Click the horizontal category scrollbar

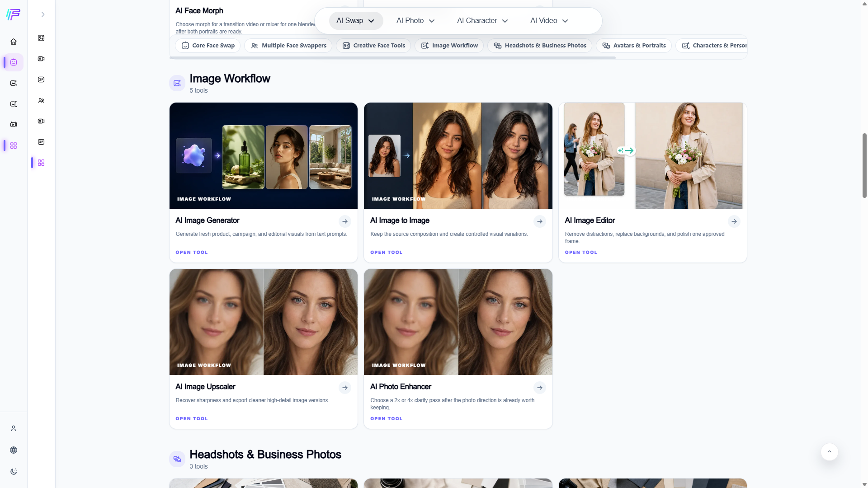click(392, 58)
